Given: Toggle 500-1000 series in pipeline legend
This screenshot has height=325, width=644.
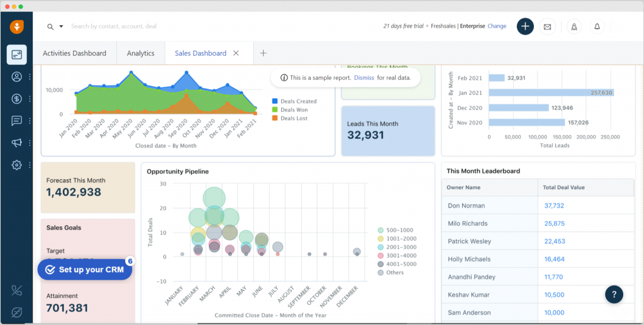Looking at the screenshot, I should (x=396, y=230).
